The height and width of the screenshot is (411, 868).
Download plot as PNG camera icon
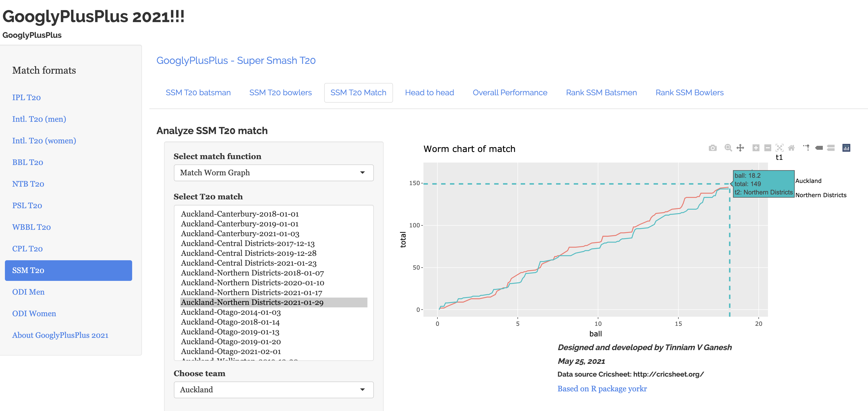coord(712,148)
